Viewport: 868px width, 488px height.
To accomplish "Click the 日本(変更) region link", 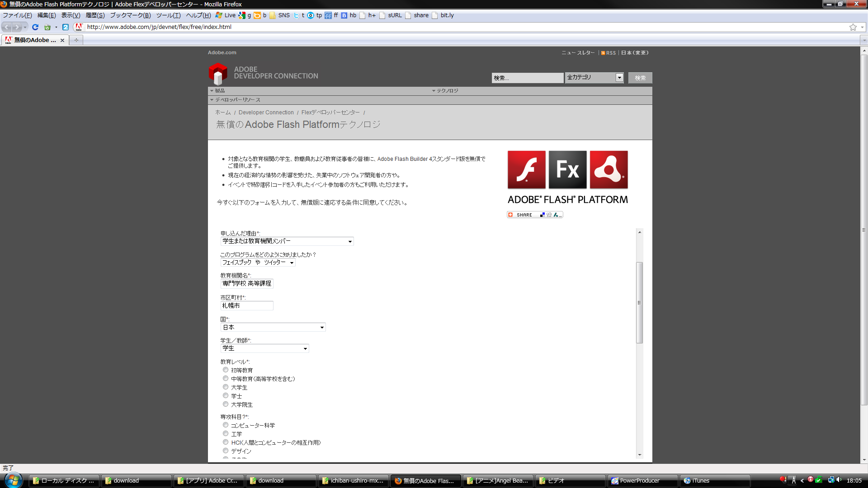I will click(x=635, y=53).
